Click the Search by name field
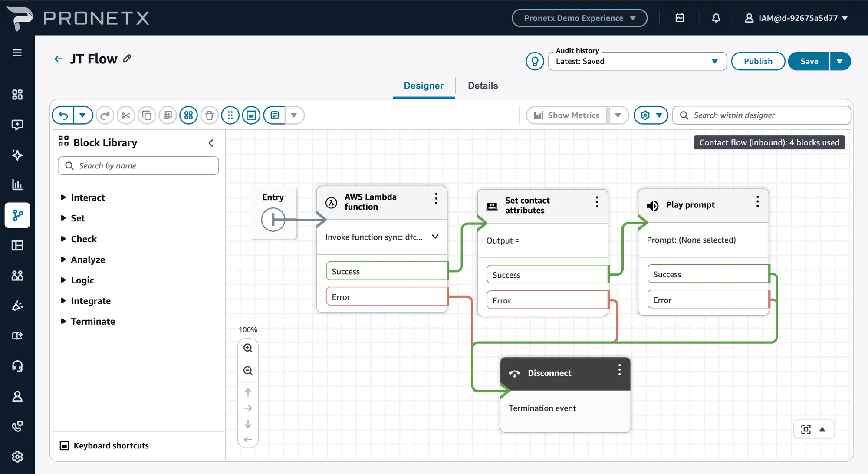The height and width of the screenshot is (474, 868). [x=138, y=166]
